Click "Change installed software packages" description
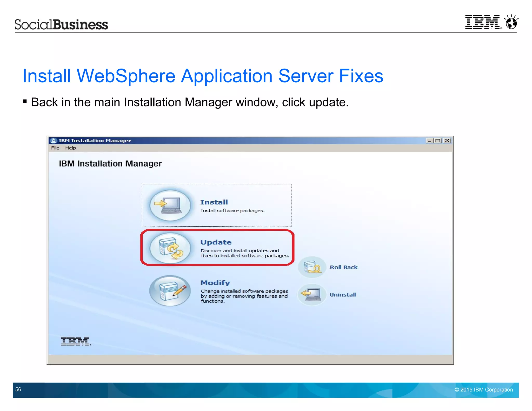The width and height of the screenshot is (532, 411). (244, 296)
